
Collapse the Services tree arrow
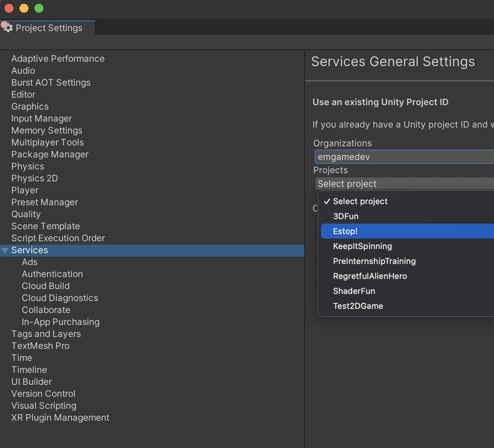pyautogui.click(x=5, y=251)
